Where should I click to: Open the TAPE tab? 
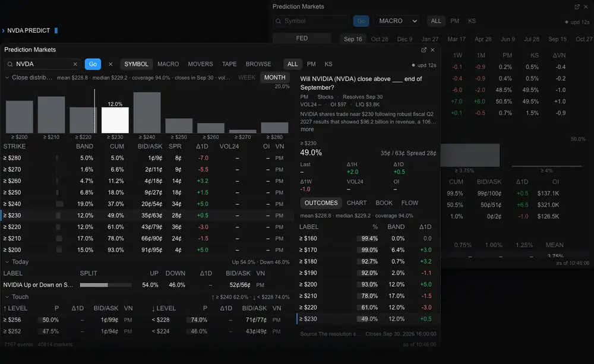tap(229, 64)
